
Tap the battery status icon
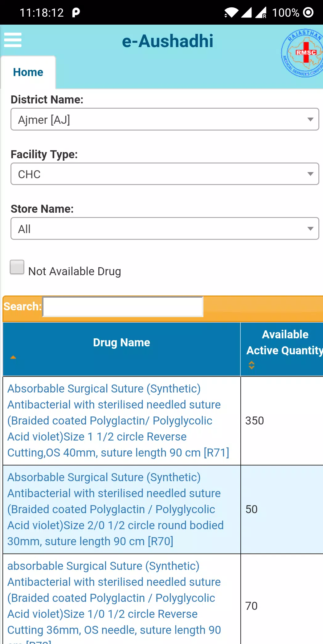click(308, 12)
